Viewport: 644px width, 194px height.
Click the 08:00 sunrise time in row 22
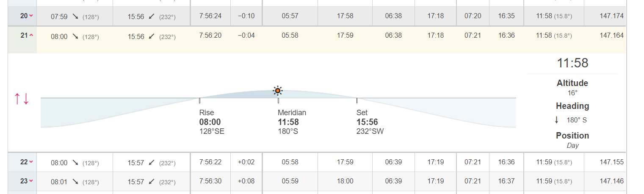point(59,163)
